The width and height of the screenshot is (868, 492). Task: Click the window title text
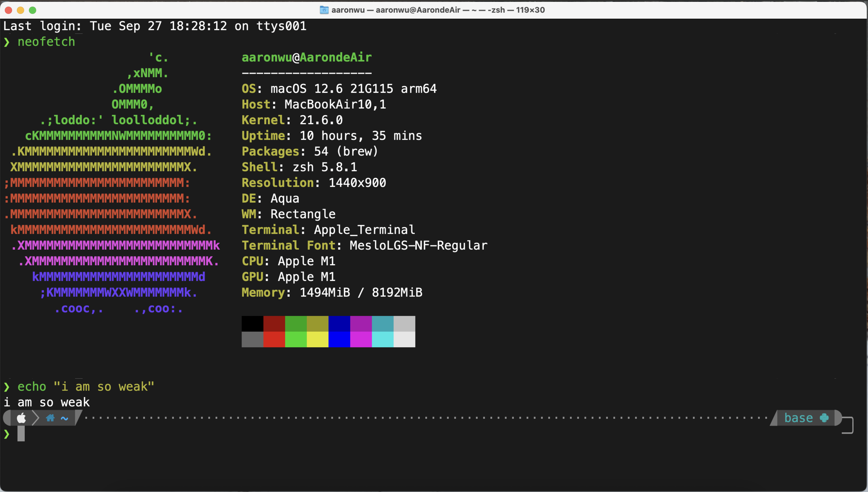tap(438, 10)
